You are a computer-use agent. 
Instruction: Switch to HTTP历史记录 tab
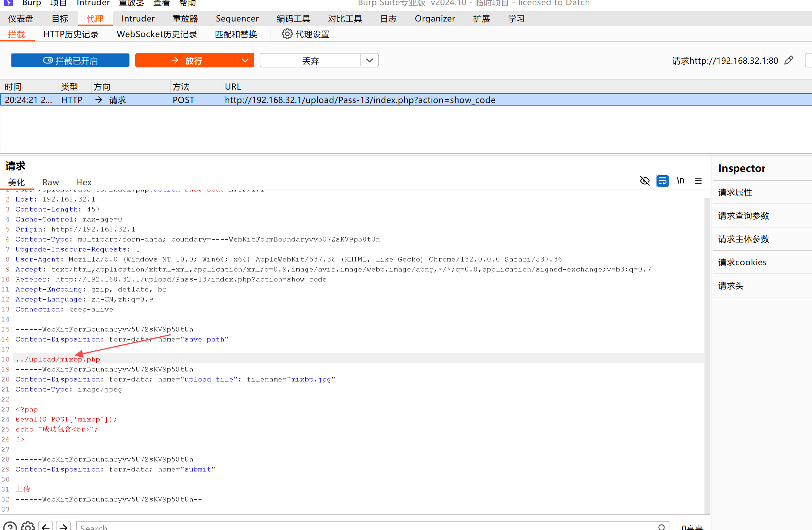point(71,34)
